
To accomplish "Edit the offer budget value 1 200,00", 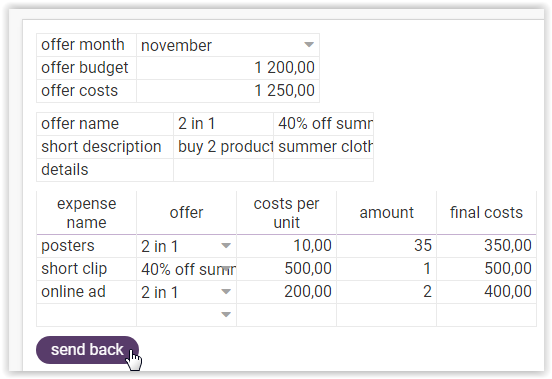I will pos(228,68).
